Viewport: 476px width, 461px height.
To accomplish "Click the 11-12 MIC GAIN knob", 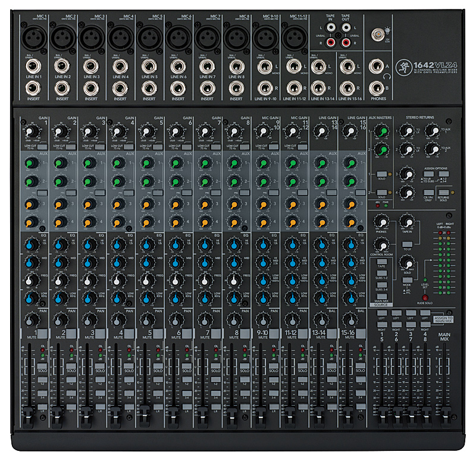I will tap(293, 131).
